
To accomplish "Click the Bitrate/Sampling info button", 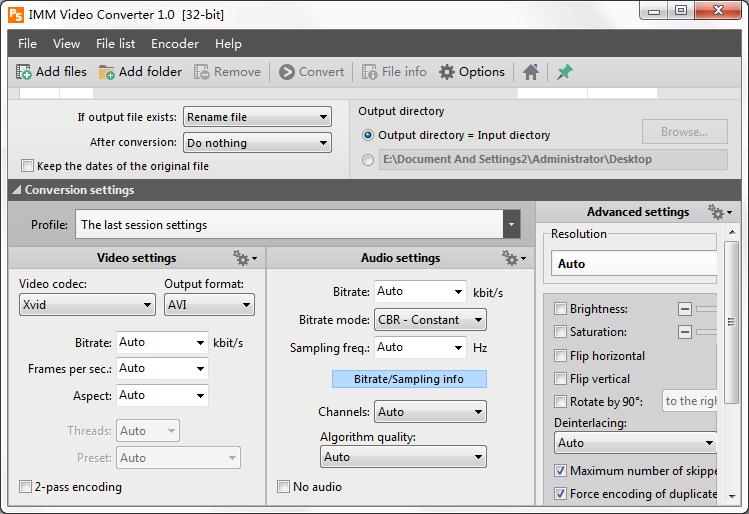I will (x=409, y=379).
